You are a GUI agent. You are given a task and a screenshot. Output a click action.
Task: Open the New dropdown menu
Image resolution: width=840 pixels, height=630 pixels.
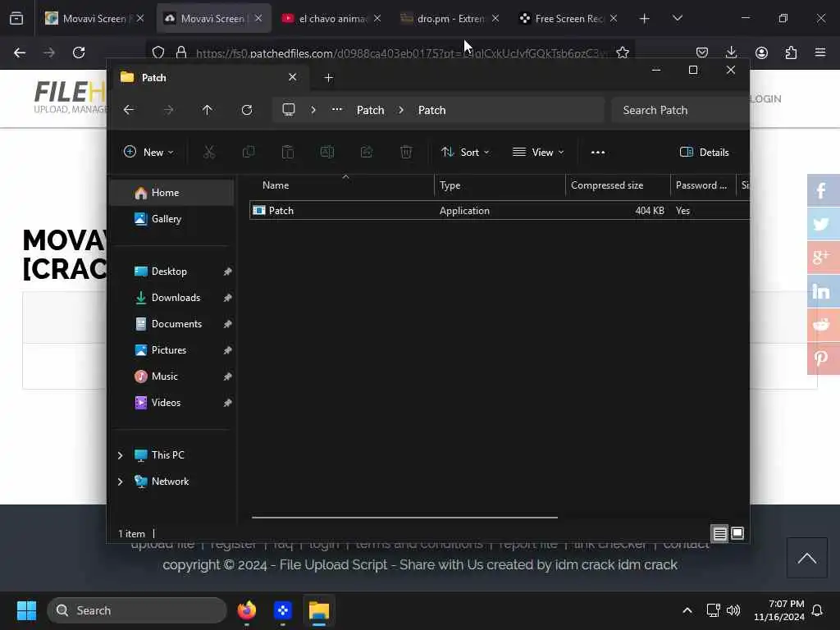click(148, 152)
